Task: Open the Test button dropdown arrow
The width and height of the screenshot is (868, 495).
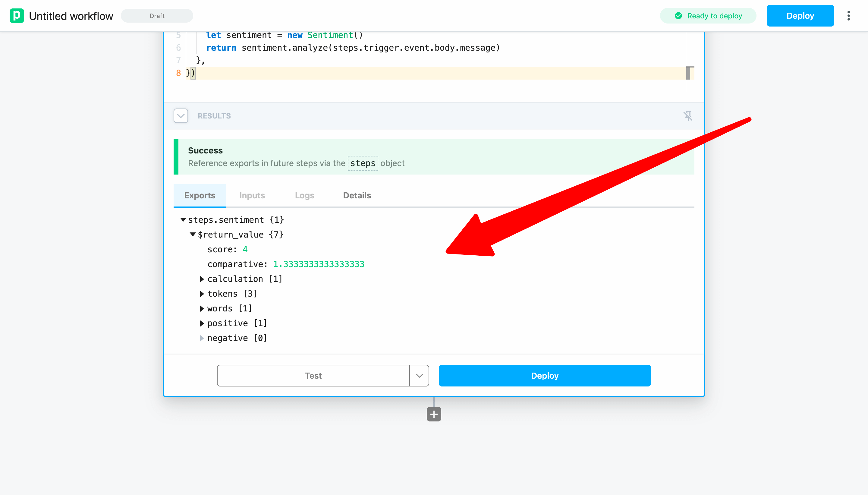Action: click(419, 376)
